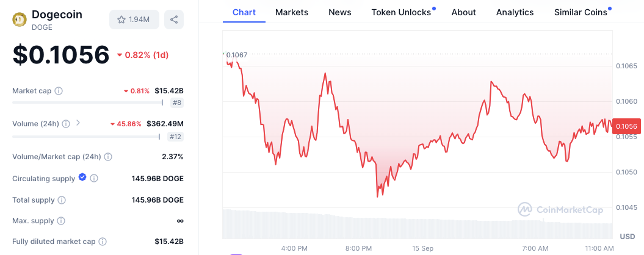Expand Volume (24h) chevron arrow

[78, 123]
